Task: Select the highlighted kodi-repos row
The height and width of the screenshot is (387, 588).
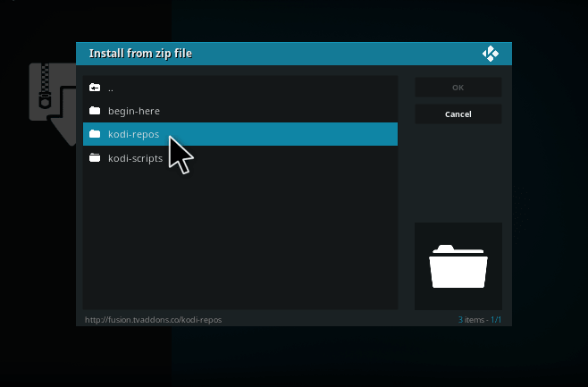Action: click(x=240, y=134)
